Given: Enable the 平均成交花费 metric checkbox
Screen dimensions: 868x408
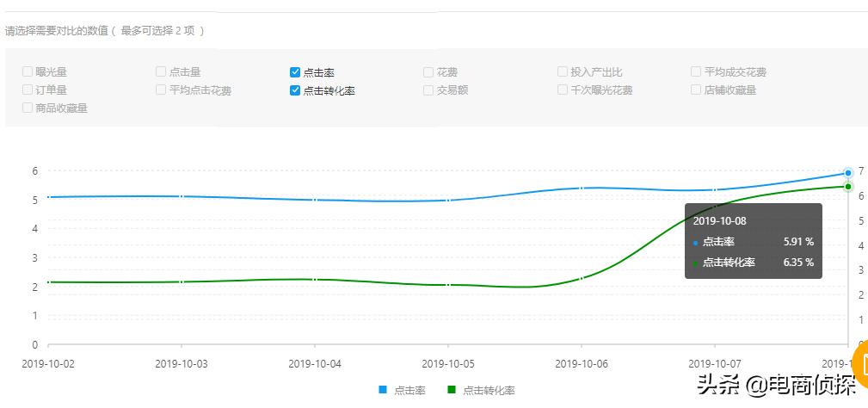Looking at the screenshot, I should pos(696,72).
